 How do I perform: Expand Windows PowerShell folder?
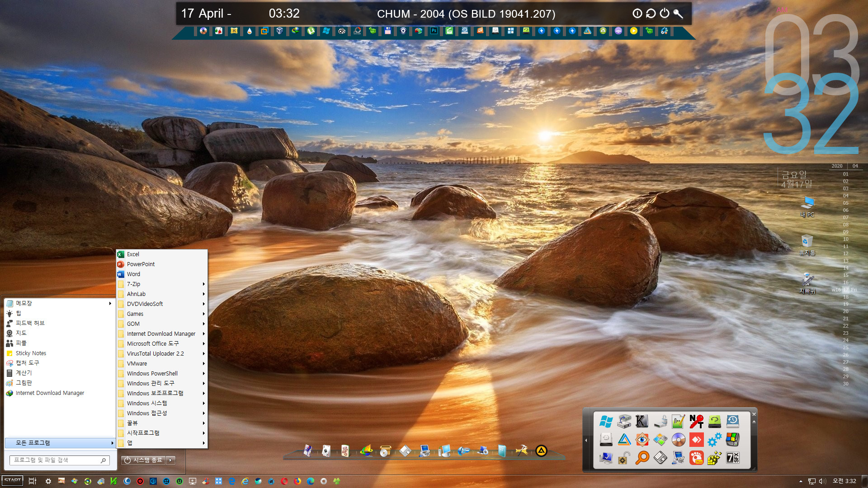(x=162, y=374)
